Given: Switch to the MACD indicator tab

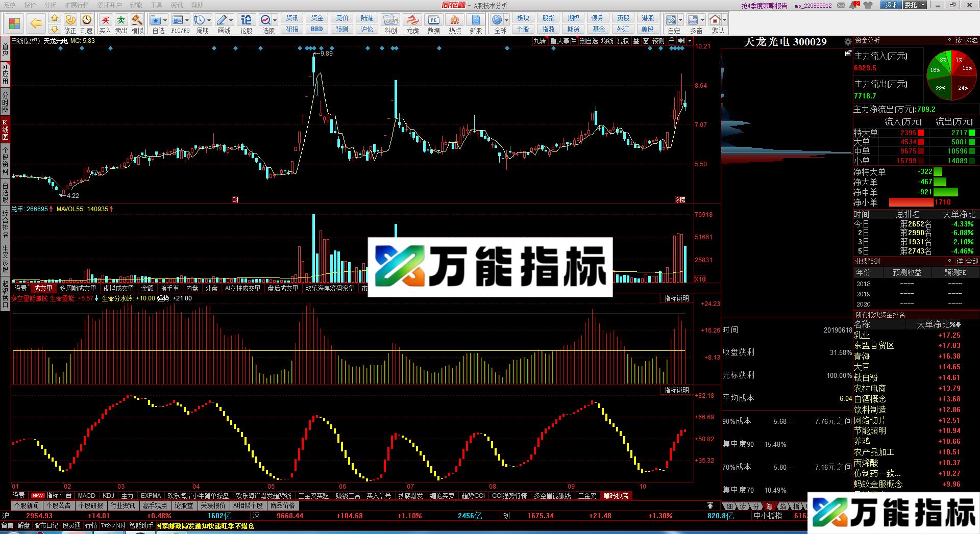Looking at the screenshot, I should 86,495.
